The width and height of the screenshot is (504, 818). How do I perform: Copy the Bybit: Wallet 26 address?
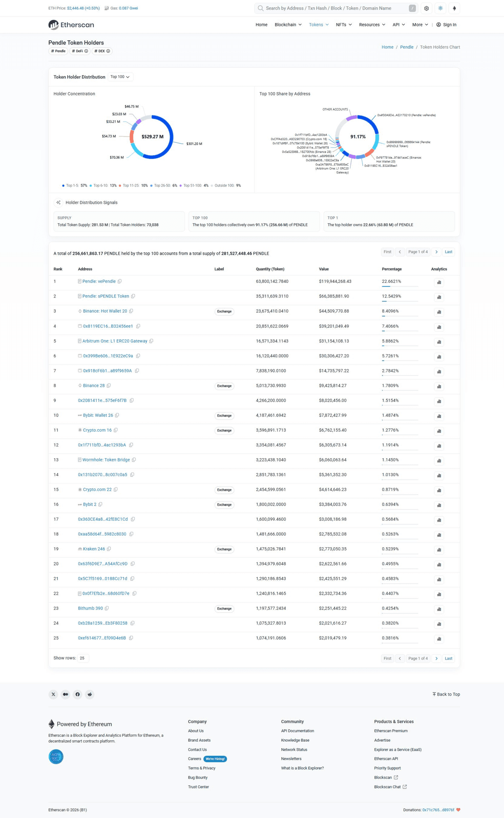(117, 415)
